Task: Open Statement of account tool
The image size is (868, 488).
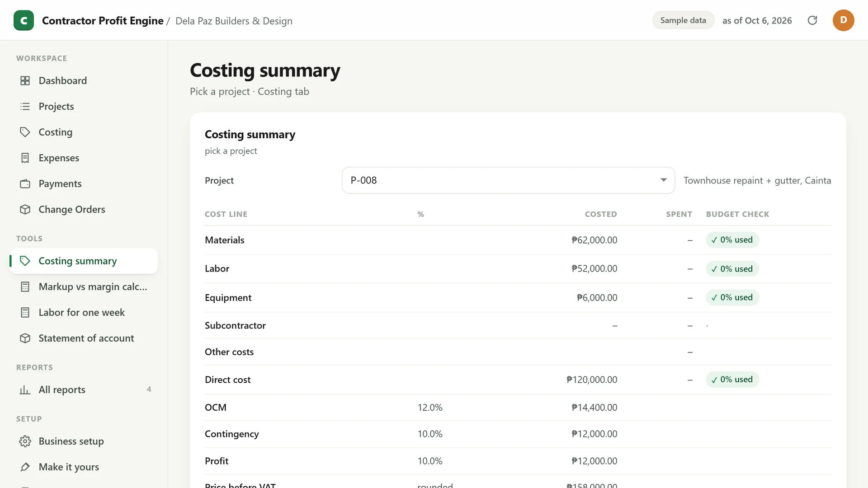Action: [x=84, y=338]
